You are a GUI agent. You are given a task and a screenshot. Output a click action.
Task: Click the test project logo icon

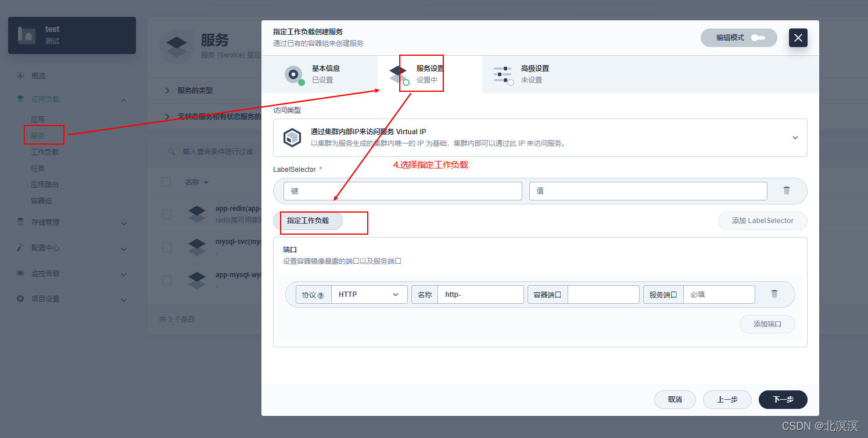click(x=27, y=35)
